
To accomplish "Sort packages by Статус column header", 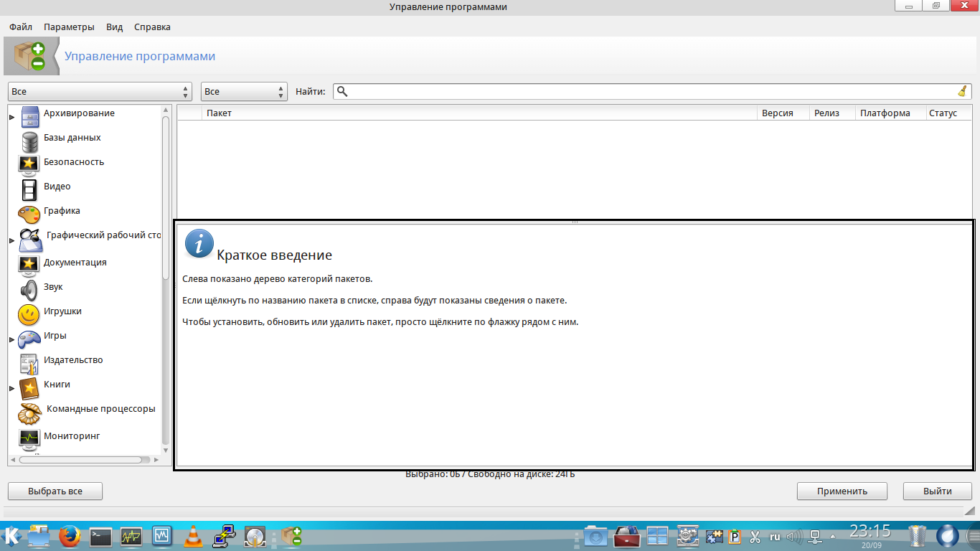I will [x=948, y=113].
